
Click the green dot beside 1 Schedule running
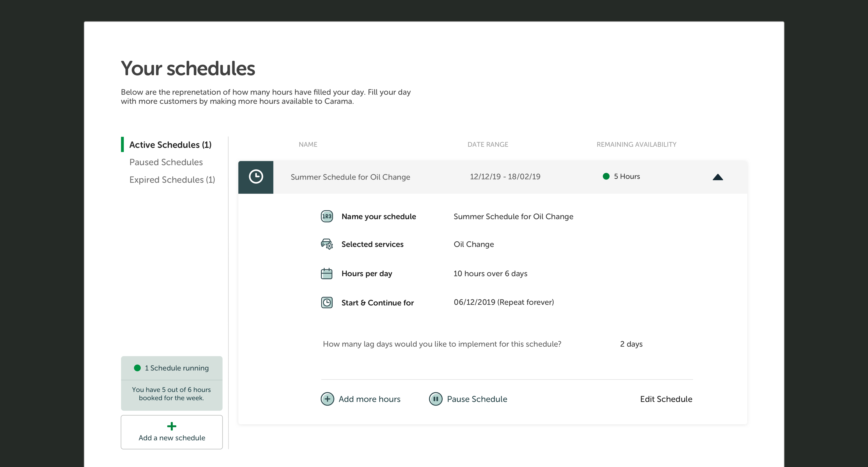pos(137,368)
